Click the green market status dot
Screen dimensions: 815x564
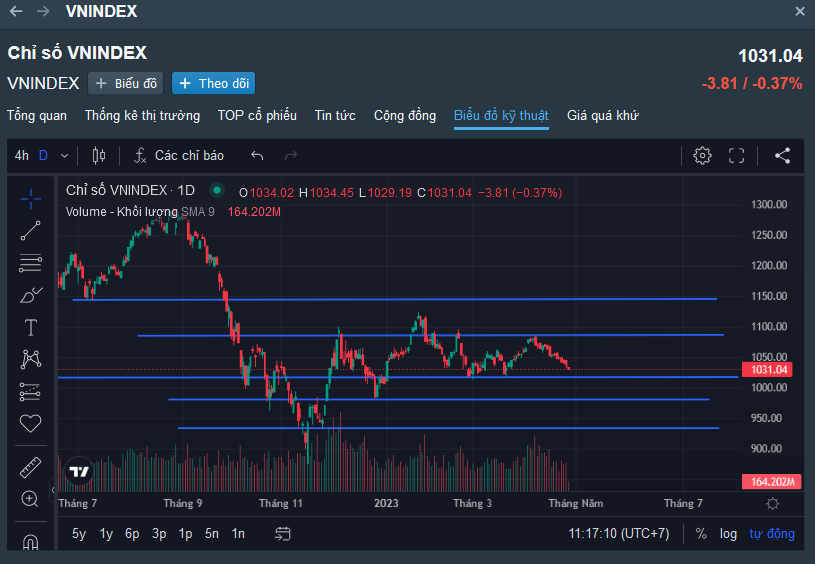(217, 191)
